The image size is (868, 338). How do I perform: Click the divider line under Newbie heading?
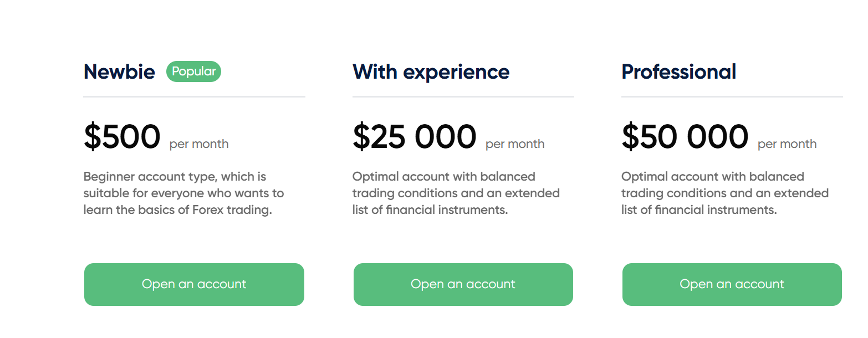tap(194, 96)
